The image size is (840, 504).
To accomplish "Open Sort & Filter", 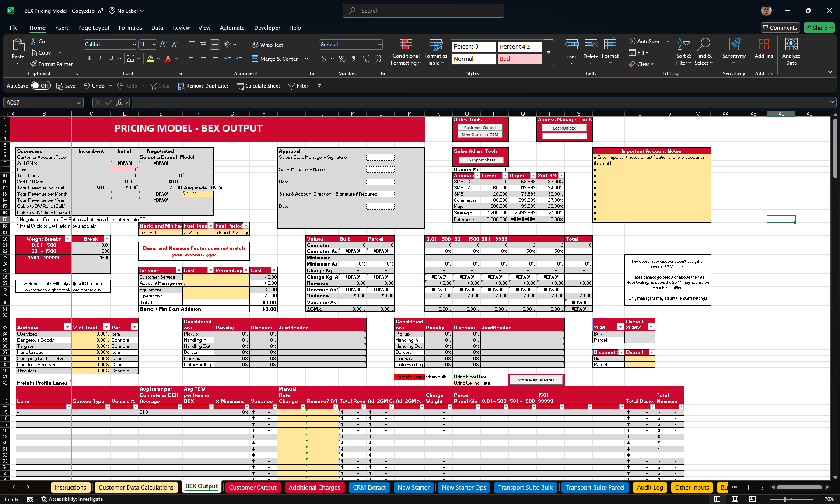I will (683, 52).
